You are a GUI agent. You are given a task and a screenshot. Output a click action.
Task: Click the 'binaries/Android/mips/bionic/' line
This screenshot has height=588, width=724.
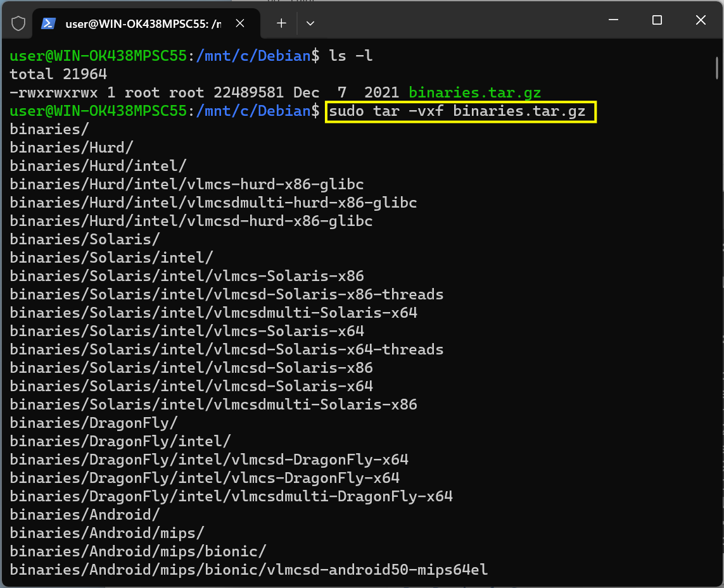click(138, 551)
